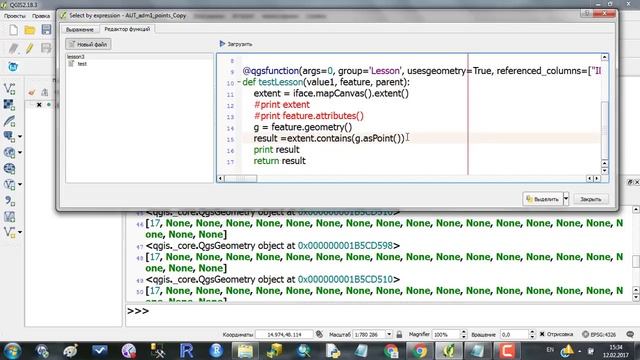Click the code editor horizontal scrollbar thumb
Screen dimensions: 640x360
click(x=241, y=178)
